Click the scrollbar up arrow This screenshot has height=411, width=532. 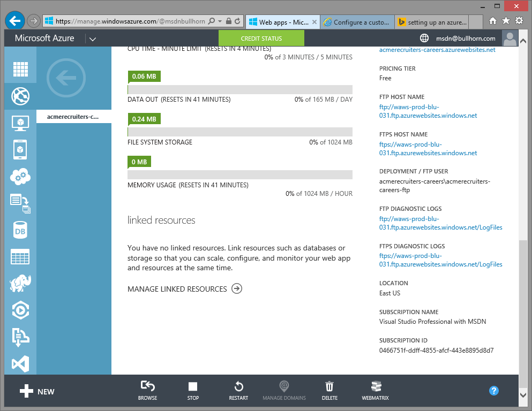coord(523,41)
